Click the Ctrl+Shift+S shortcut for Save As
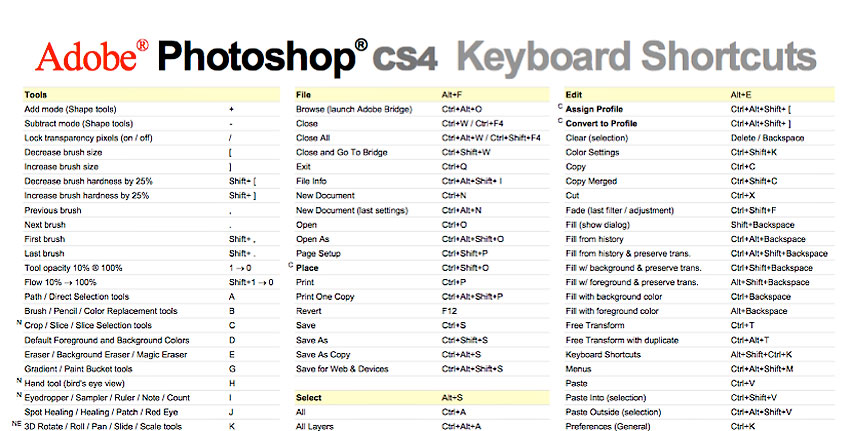This screenshot has width=850, height=431. click(465, 340)
